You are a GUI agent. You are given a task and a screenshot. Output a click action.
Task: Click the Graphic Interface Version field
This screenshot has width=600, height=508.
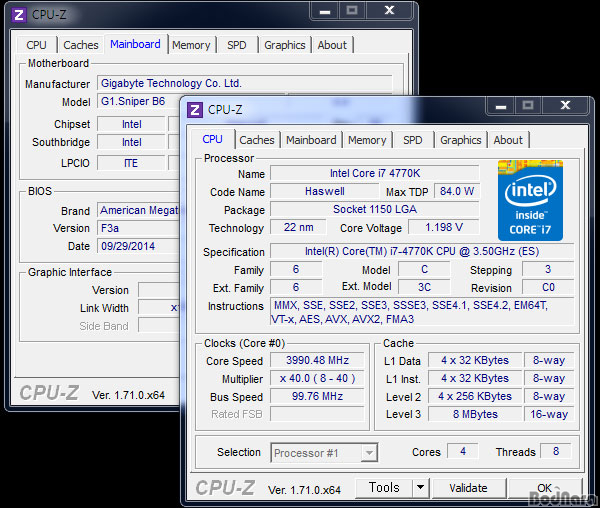[x=159, y=290]
